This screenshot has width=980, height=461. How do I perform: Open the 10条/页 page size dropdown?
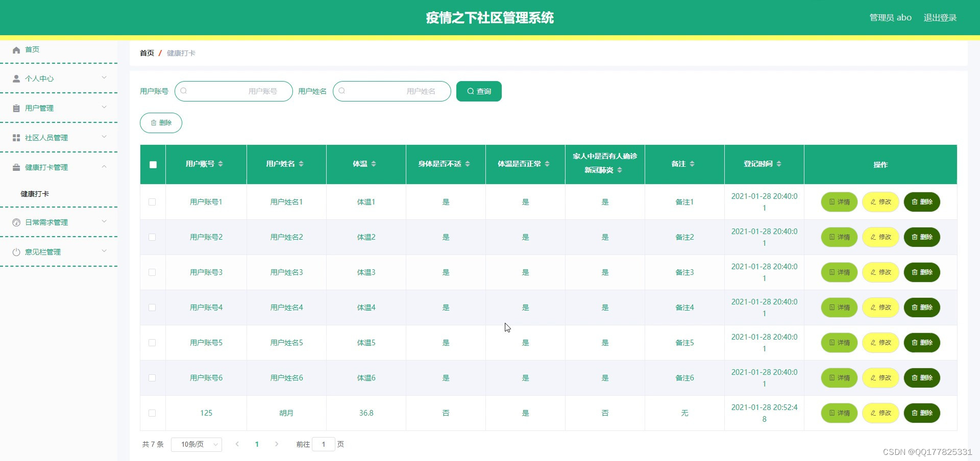(x=197, y=445)
